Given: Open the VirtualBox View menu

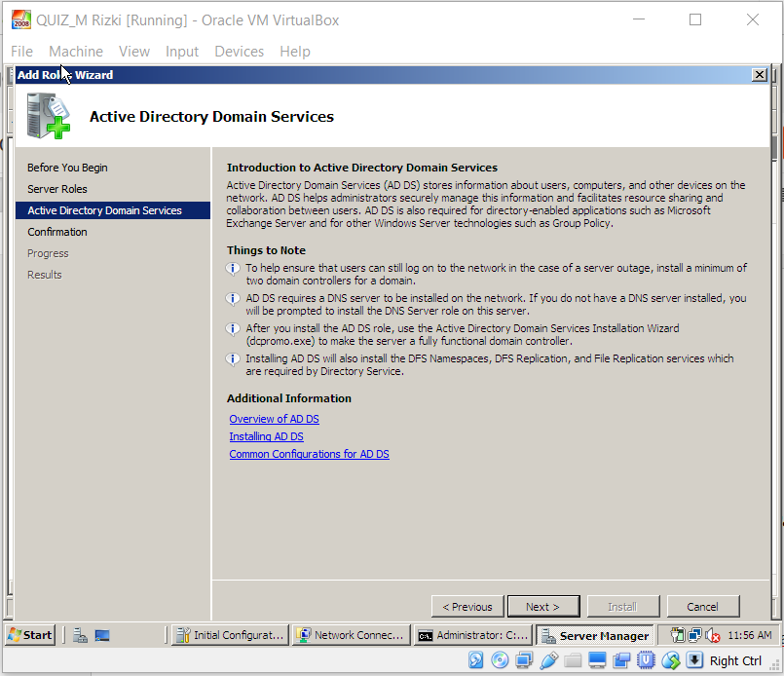Looking at the screenshot, I should pyautogui.click(x=134, y=52).
